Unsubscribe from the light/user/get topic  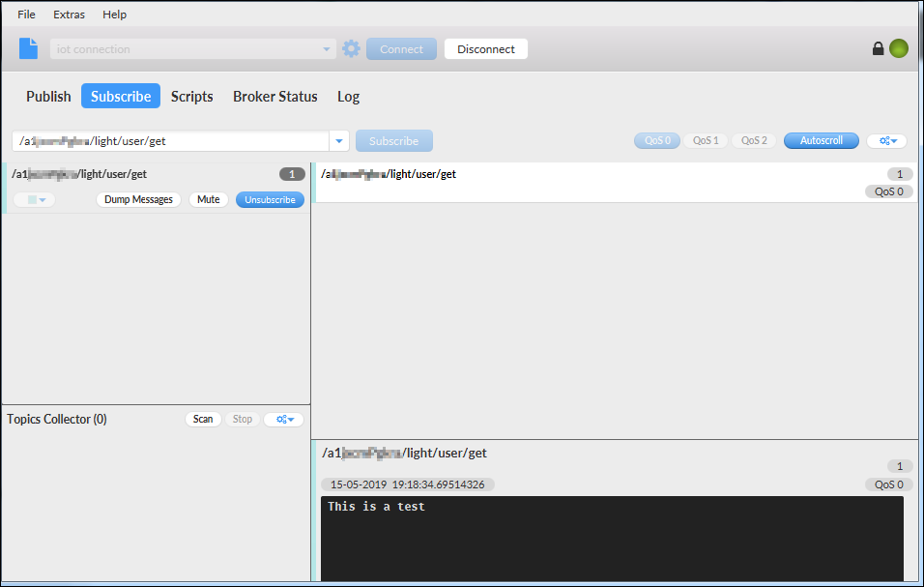pos(270,199)
